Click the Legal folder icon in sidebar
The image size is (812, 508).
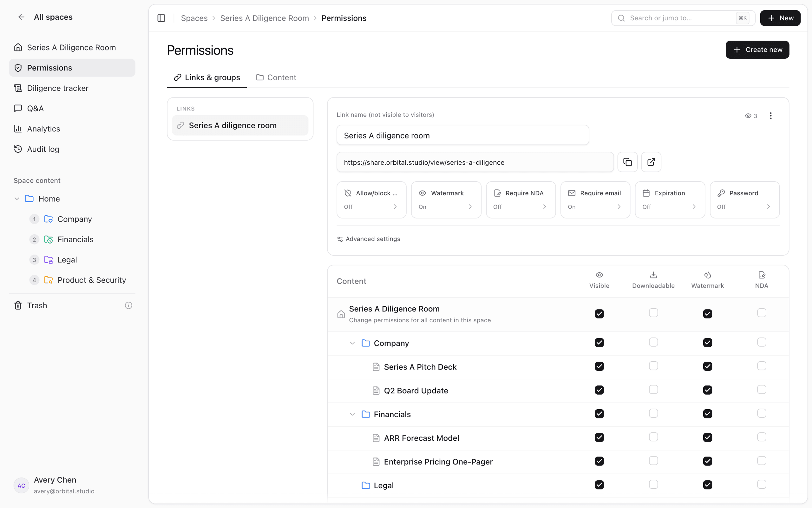(x=48, y=260)
